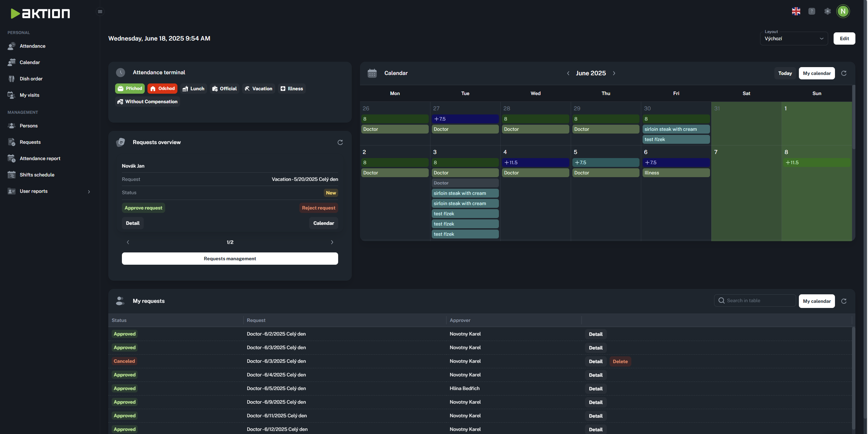Image resolution: width=868 pixels, height=434 pixels.
Task: Open settings gear icon in header
Action: click(x=827, y=11)
